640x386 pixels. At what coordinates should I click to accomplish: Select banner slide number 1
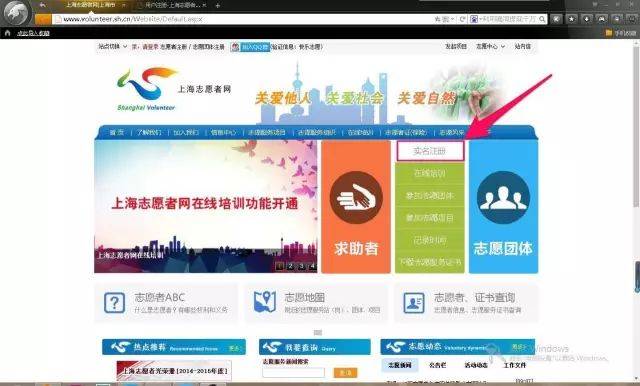coord(280,266)
